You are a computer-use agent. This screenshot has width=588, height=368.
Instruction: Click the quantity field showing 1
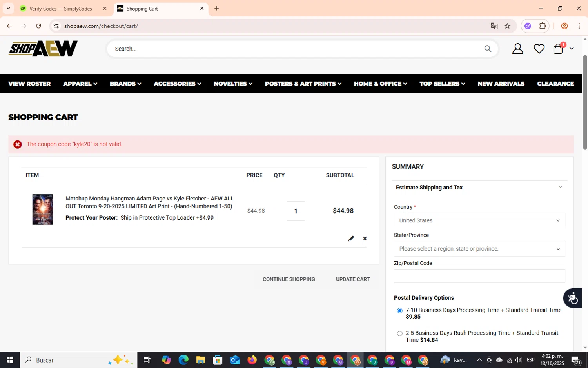coord(296,211)
